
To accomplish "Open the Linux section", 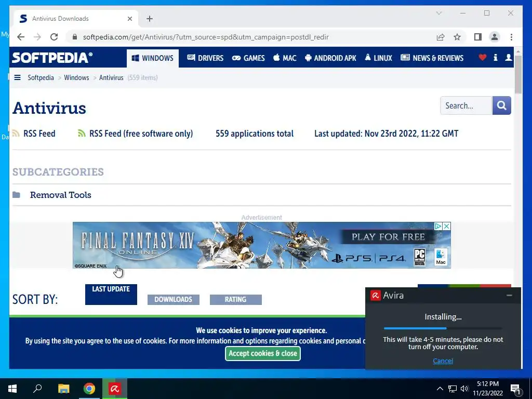I will pyautogui.click(x=378, y=58).
